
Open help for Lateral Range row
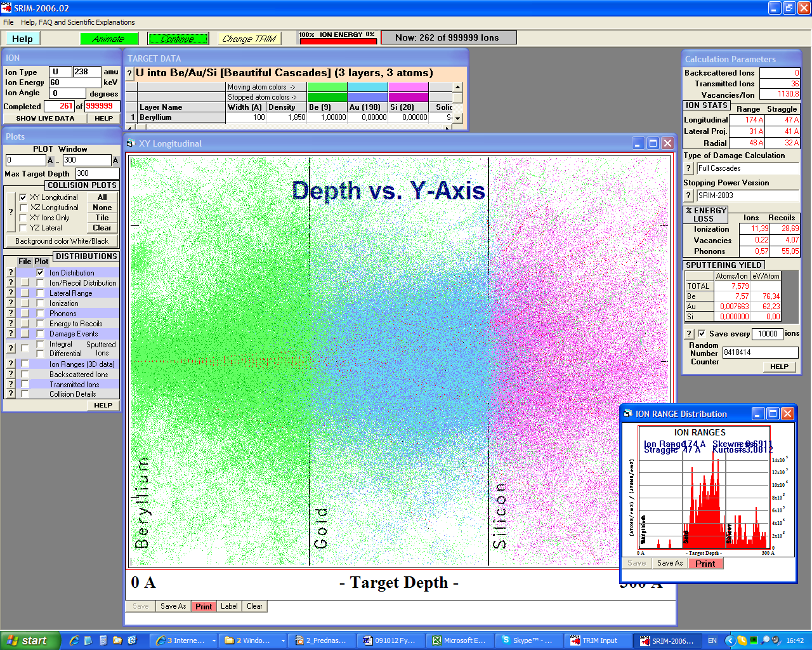pos(10,293)
